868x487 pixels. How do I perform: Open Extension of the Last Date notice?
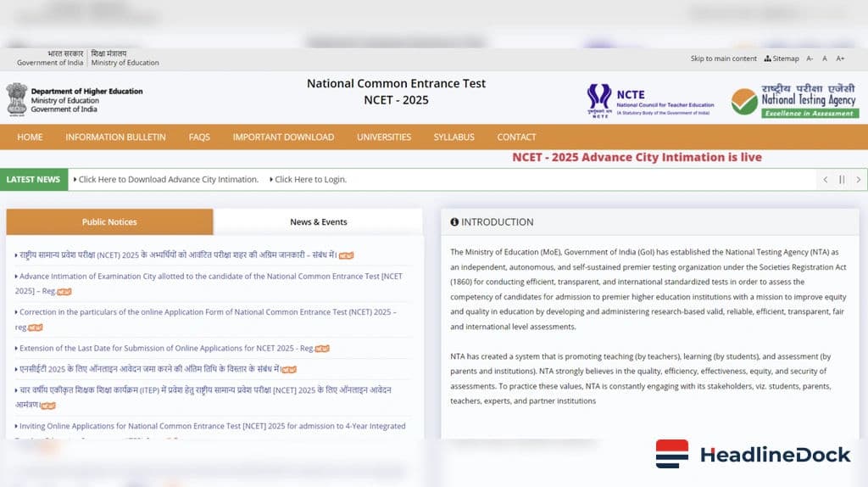coord(167,348)
